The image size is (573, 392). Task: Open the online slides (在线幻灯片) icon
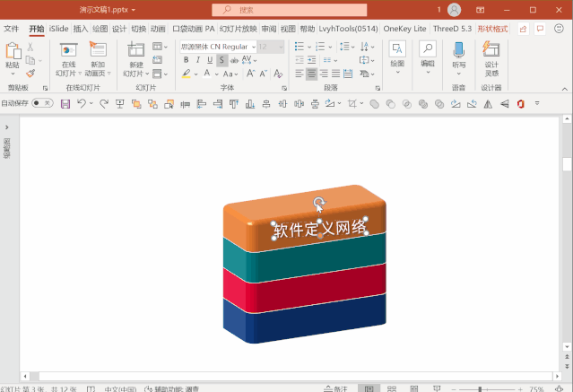(x=68, y=49)
